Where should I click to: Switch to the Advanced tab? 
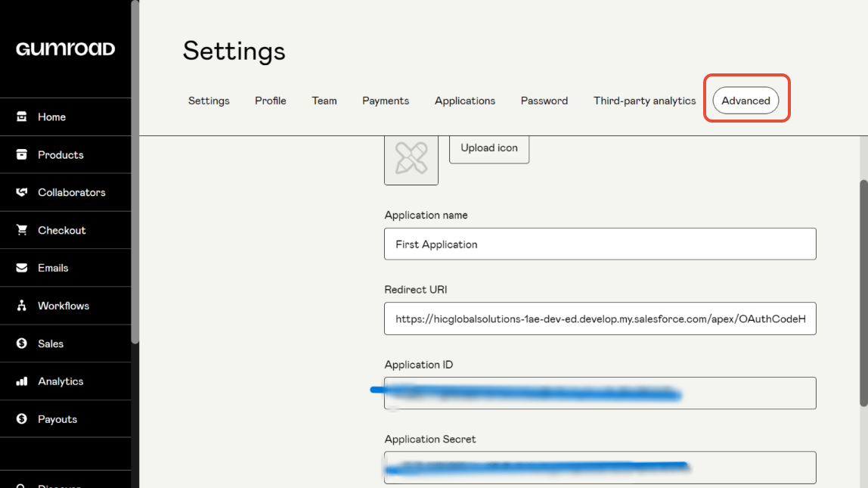click(746, 101)
